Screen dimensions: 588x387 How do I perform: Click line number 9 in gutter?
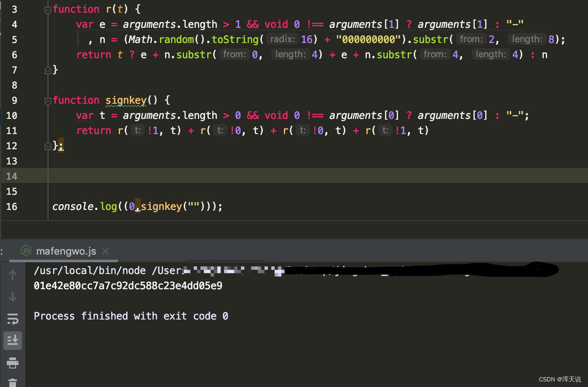tap(14, 100)
